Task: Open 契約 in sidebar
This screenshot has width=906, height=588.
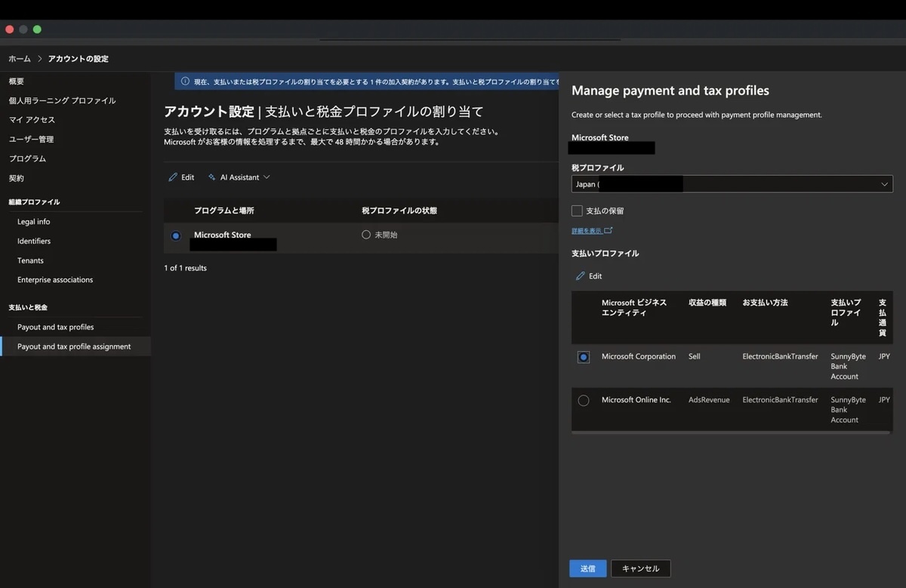Action: [17, 178]
